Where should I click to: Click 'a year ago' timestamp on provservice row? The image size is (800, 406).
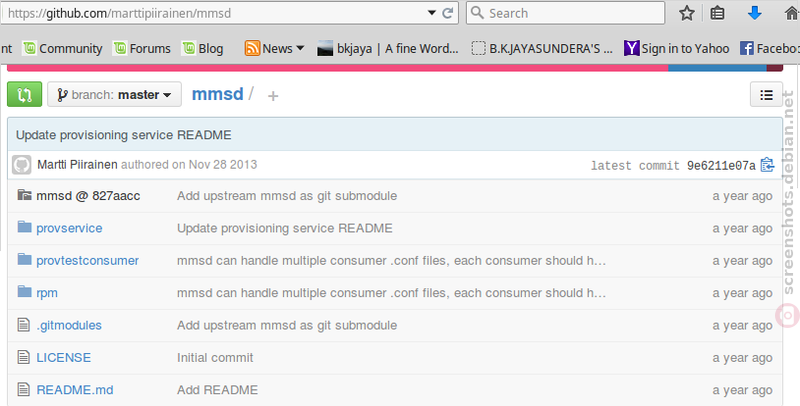pyautogui.click(x=742, y=229)
